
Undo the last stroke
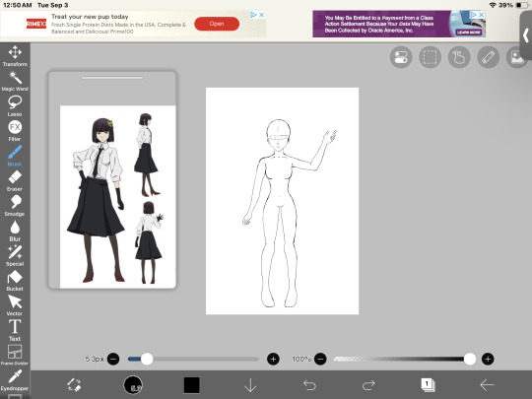point(309,385)
